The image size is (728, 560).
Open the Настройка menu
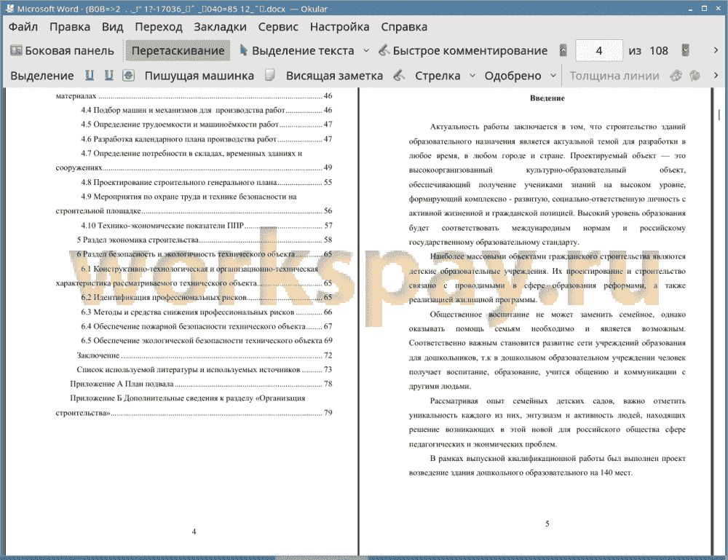click(x=339, y=27)
